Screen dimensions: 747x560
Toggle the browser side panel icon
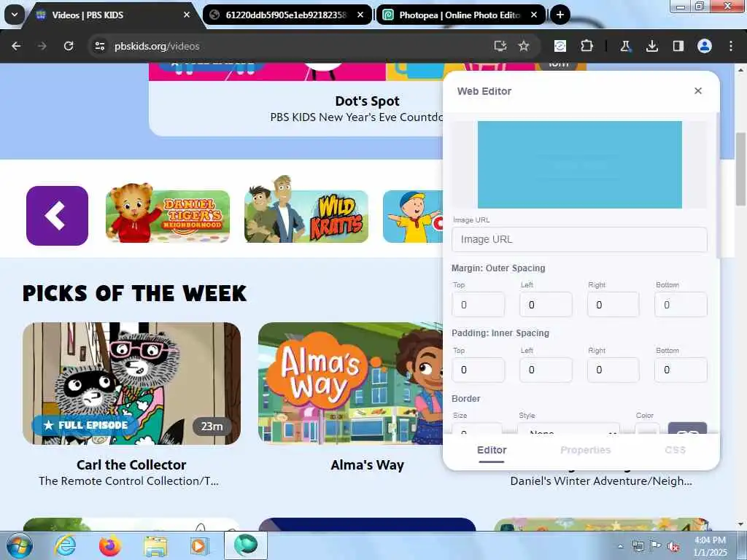point(678,46)
